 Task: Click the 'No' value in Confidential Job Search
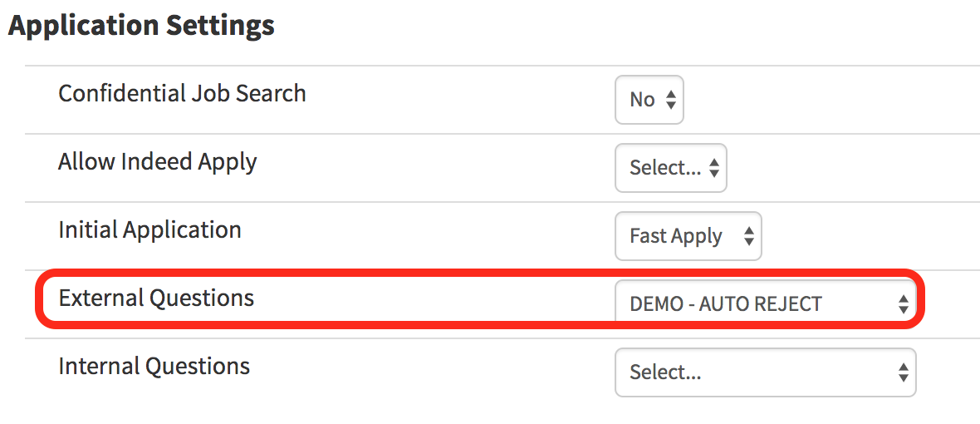[x=642, y=101]
